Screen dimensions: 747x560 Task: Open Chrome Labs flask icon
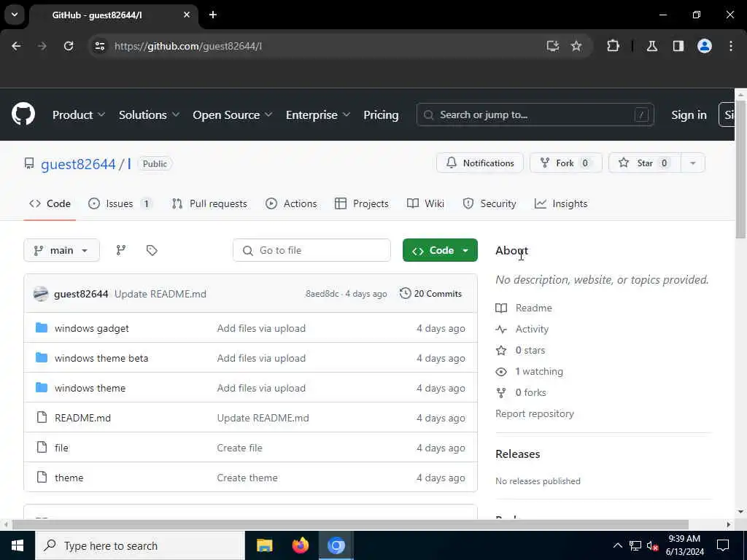click(x=652, y=46)
